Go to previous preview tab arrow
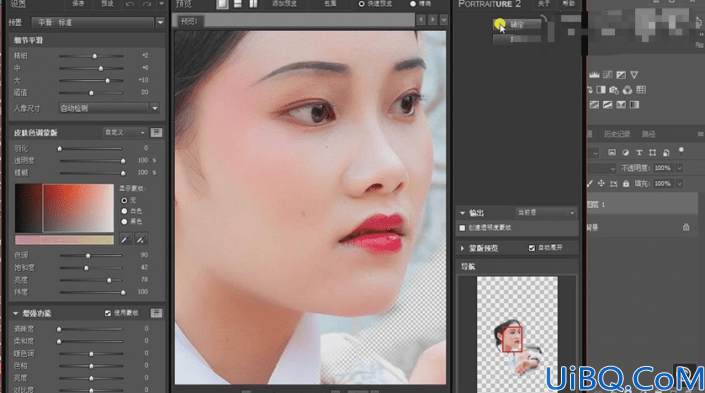This screenshot has width=705, height=393. [x=421, y=20]
